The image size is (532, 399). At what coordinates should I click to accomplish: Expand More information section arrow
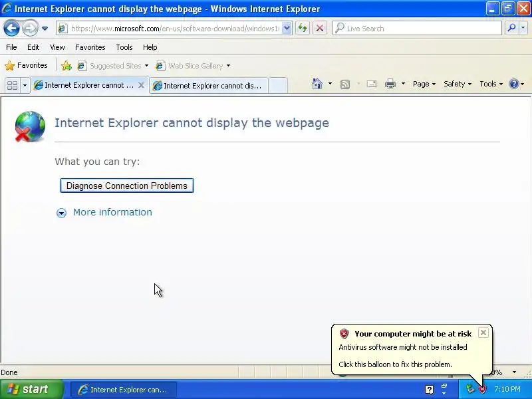tap(61, 213)
